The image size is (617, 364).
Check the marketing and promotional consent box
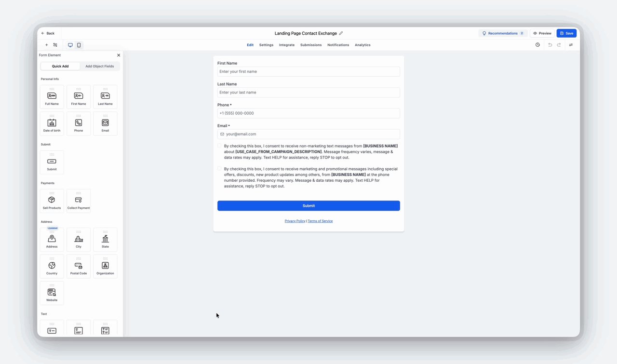[x=219, y=169]
